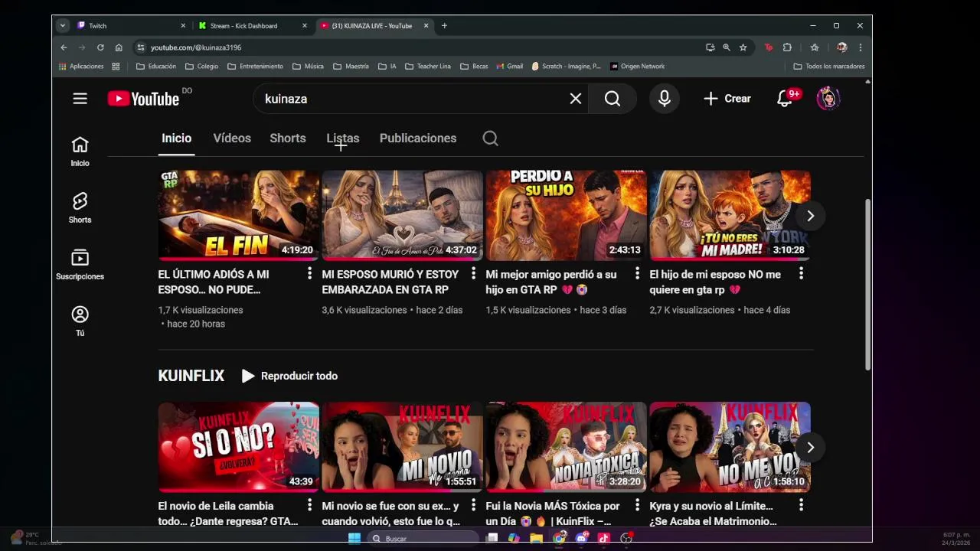Open Discord from the taskbar

(x=582, y=538)
